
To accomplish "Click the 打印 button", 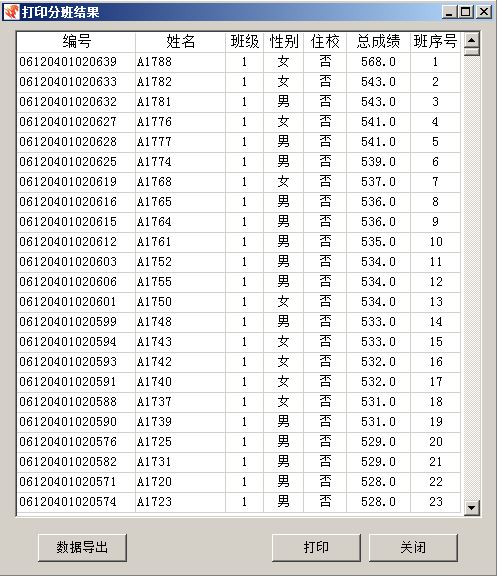I will pos(316,548).
